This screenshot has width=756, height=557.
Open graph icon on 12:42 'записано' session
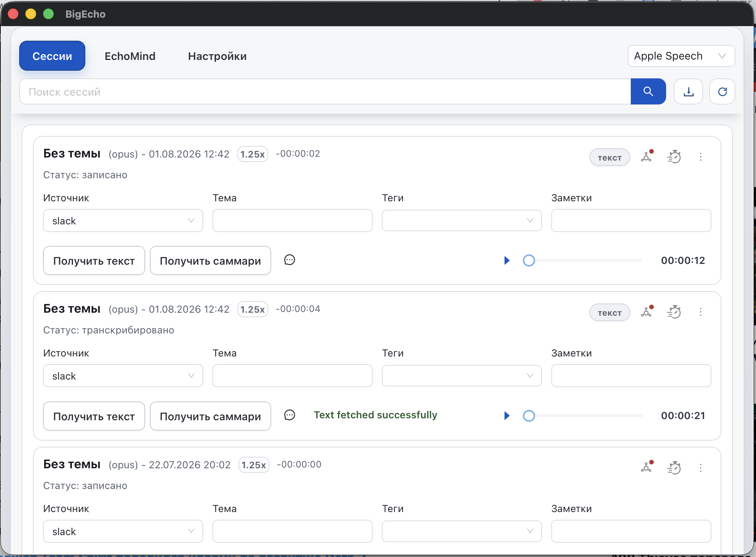pyautogui.click(x=647, y=156)
